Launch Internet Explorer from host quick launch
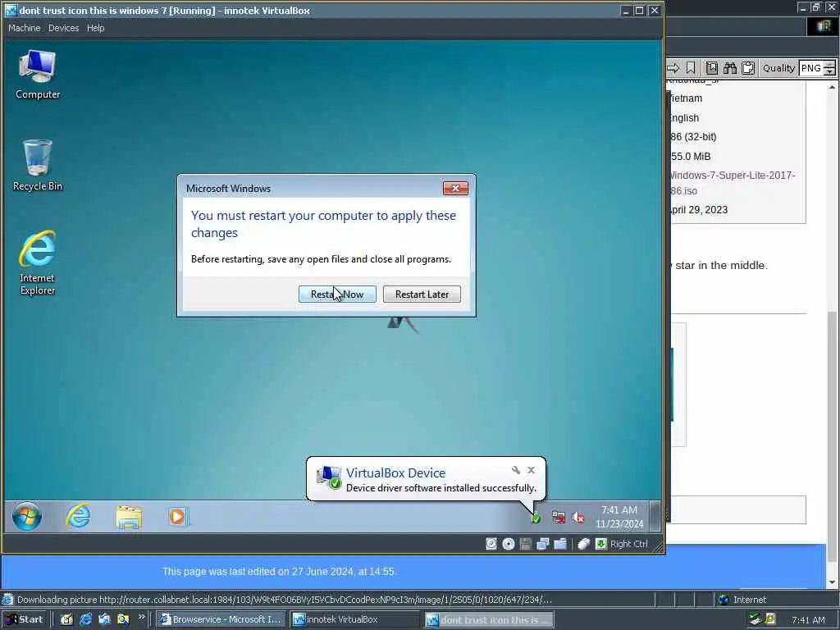This screenshot has width=840, height=630. pyautogui.click(x=85, y=619)
